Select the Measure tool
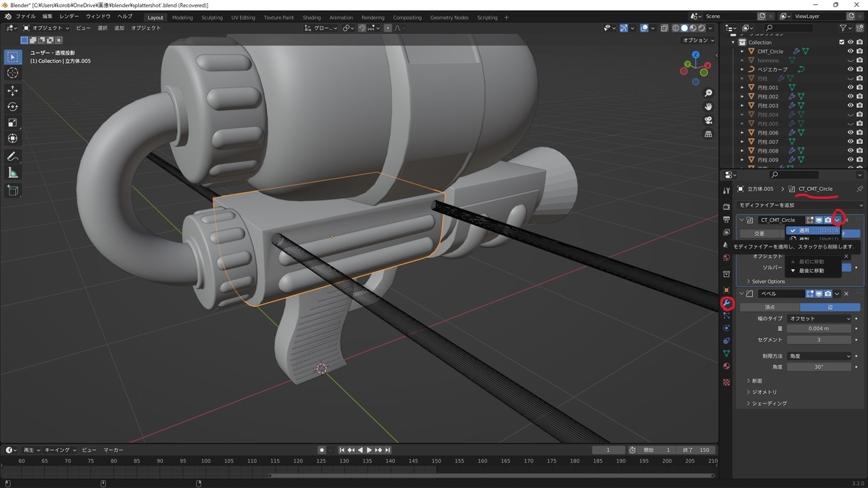Image resolution: width=868 pixels, height=488 pixels. [x=13, y=173]
